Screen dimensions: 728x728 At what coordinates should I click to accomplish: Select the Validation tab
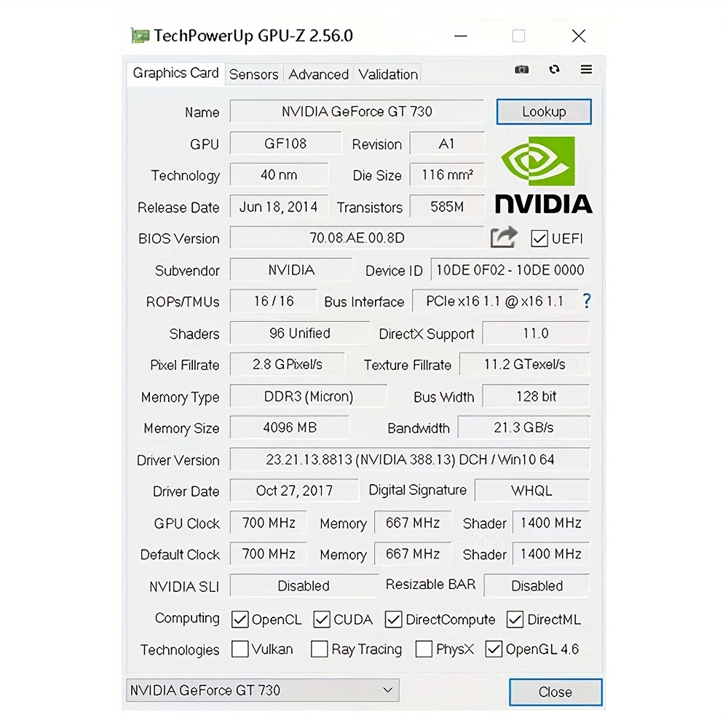(x=387, y=74)
